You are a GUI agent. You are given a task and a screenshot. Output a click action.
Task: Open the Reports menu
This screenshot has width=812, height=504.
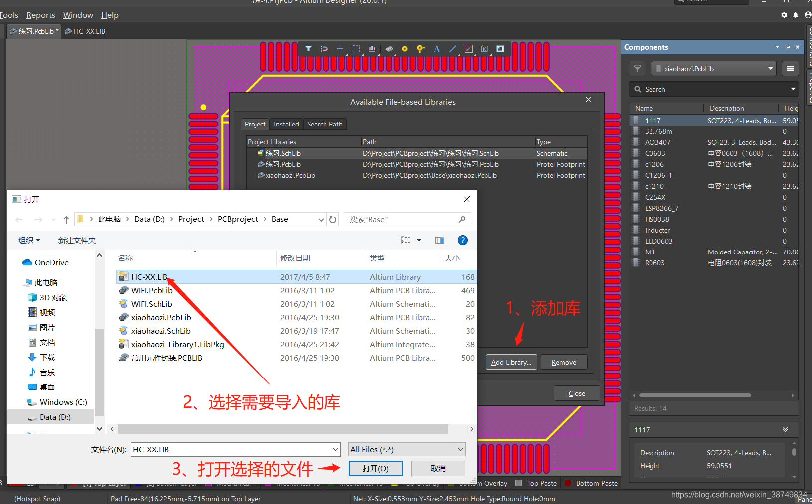[x=41, y=15]
